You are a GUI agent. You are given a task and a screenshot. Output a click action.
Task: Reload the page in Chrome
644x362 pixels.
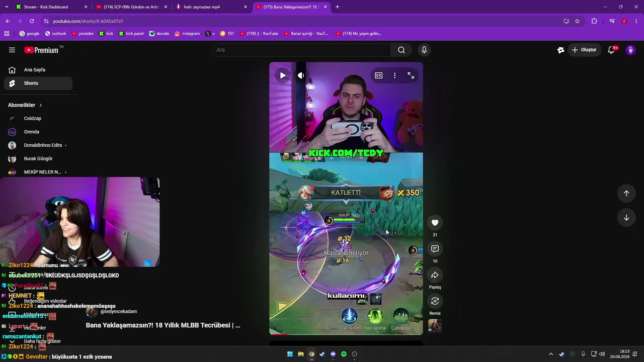coord(32,21)
